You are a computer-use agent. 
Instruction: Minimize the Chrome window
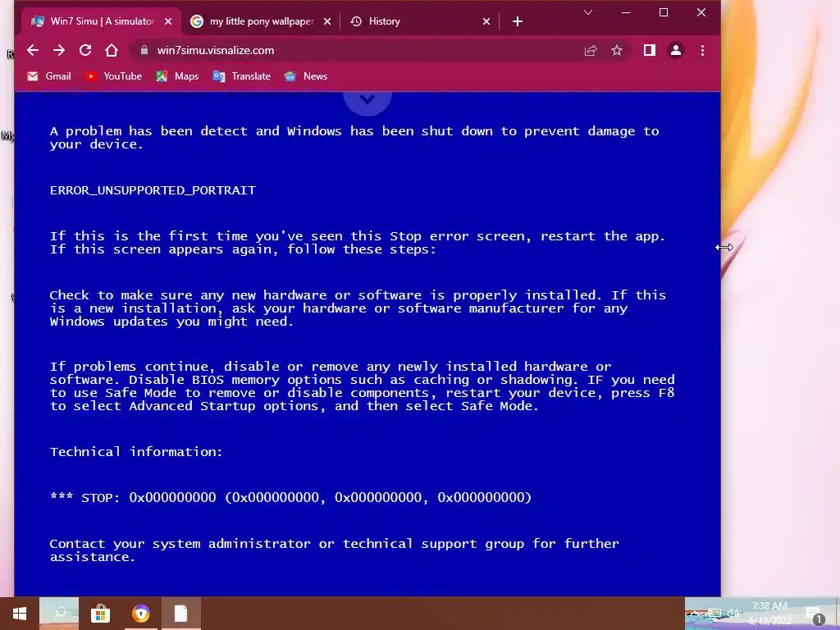626,12
